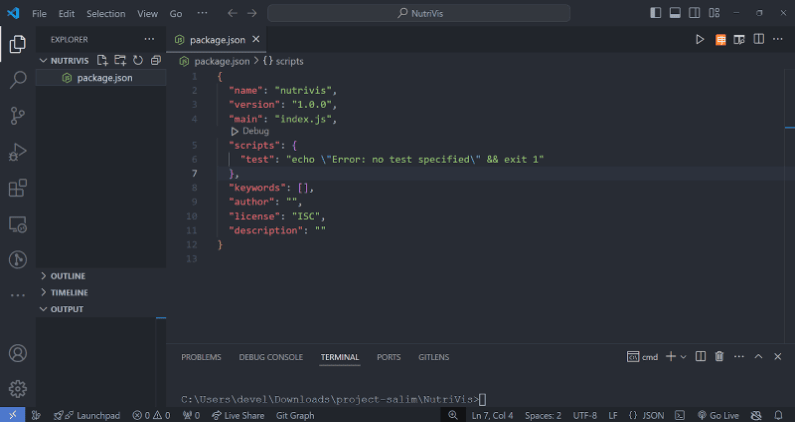The width and height of the screenshot is (796, 422).
Task: Switch to the GITLENS panel tab
Action: coord(434,357)
